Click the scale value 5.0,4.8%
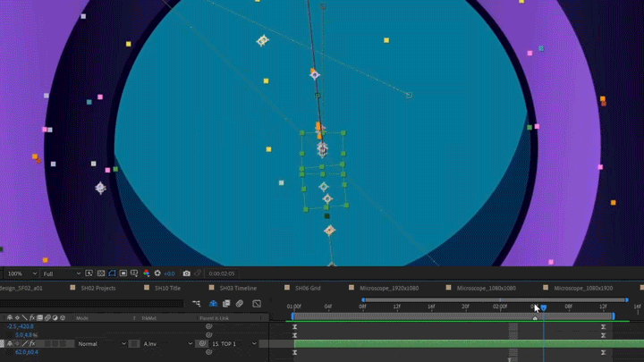This screenshot has width=644, height=362. 26,335
